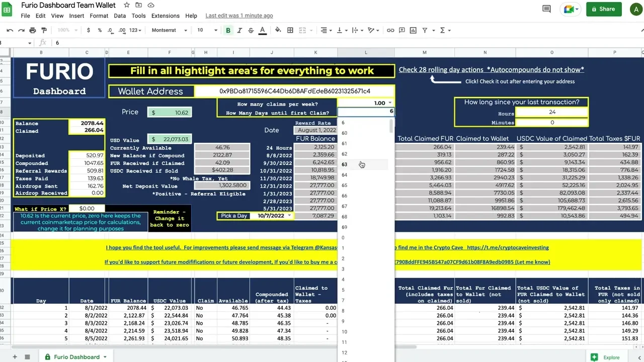Click the Insert chart icon

tap(413, 30)
